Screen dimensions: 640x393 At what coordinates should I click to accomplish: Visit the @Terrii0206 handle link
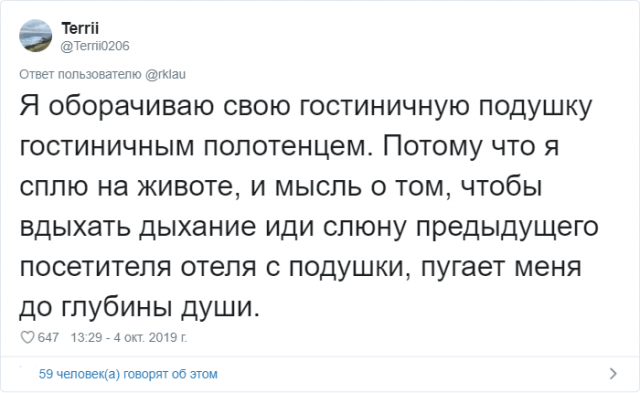[x=95, y=46]
